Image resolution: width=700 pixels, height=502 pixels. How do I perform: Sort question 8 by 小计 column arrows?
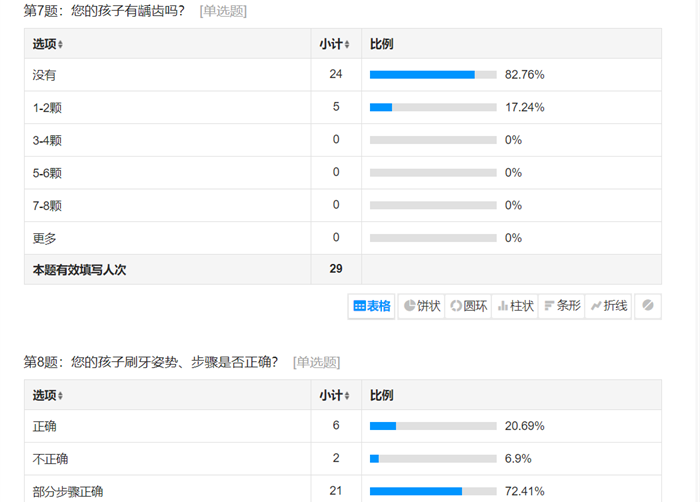(x=347, y=396)
